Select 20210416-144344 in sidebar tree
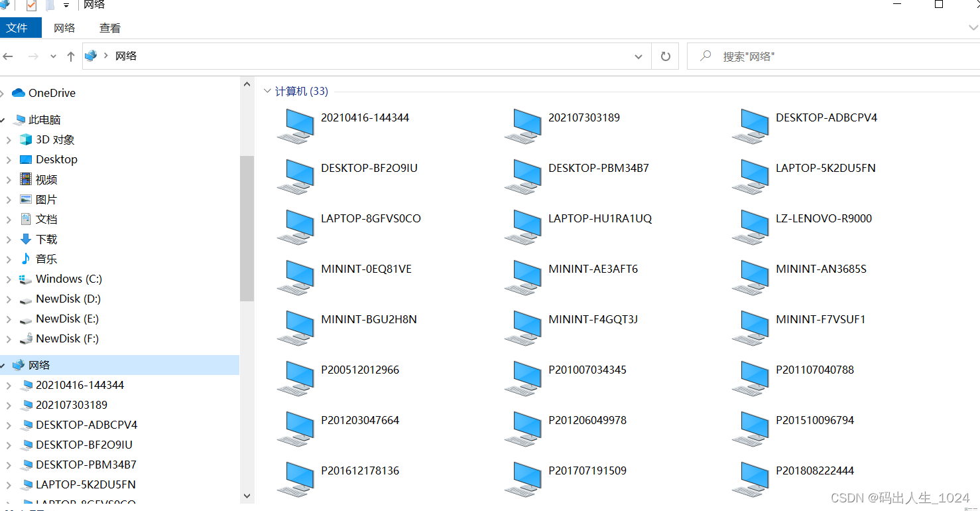The height and width of the screenshot is (511, 980). (73, 386)
